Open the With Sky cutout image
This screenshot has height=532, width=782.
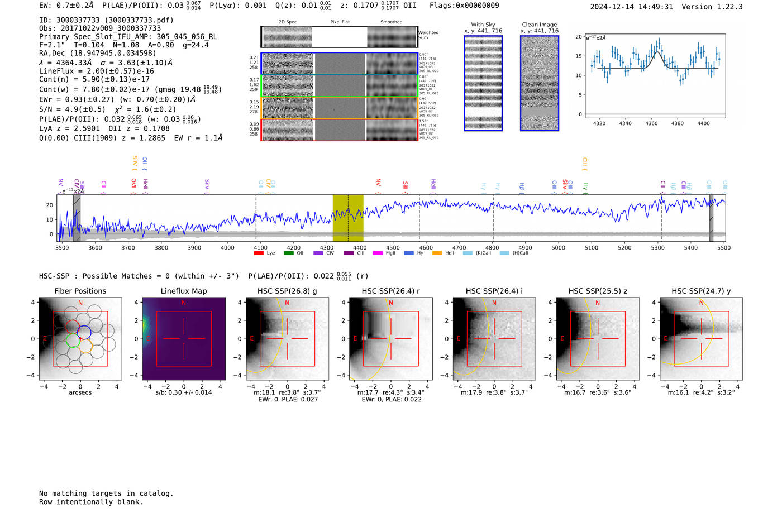click(x=483, y=83)
